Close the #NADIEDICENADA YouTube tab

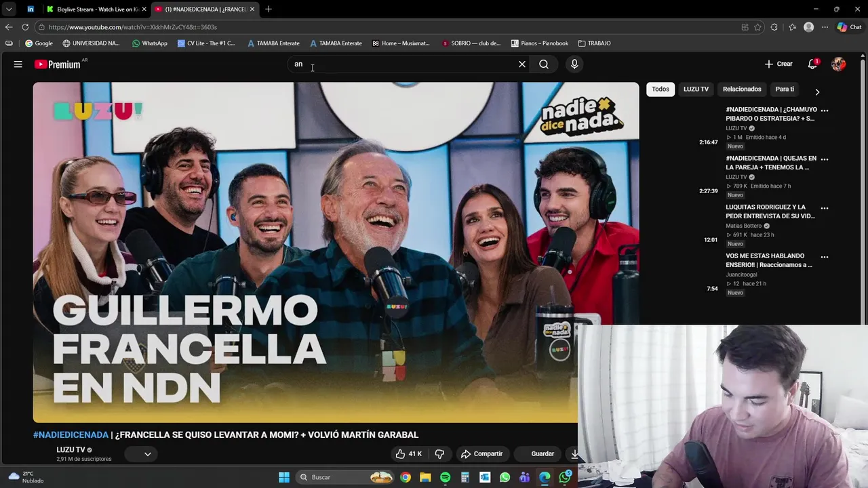click(252, 9)
